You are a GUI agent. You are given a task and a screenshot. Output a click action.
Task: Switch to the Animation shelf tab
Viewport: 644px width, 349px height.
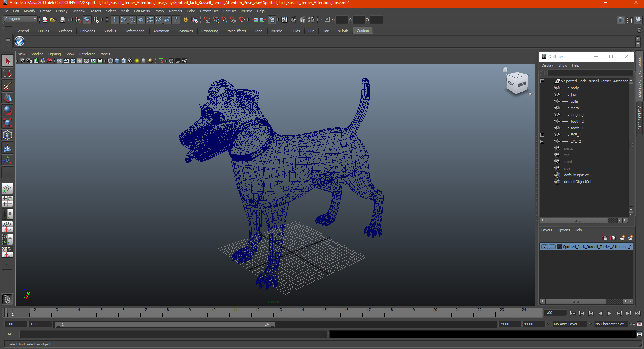161,31
